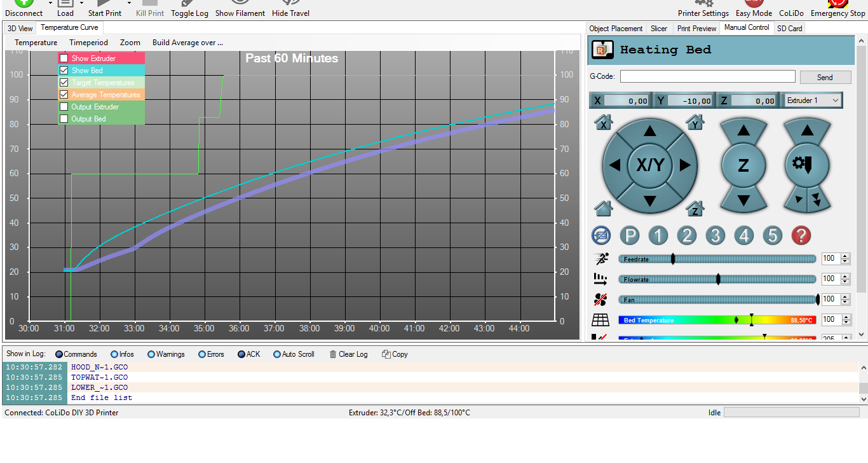868x463 pixels.
Task: Toggle the Errors log filter
Action: (202, 354)
